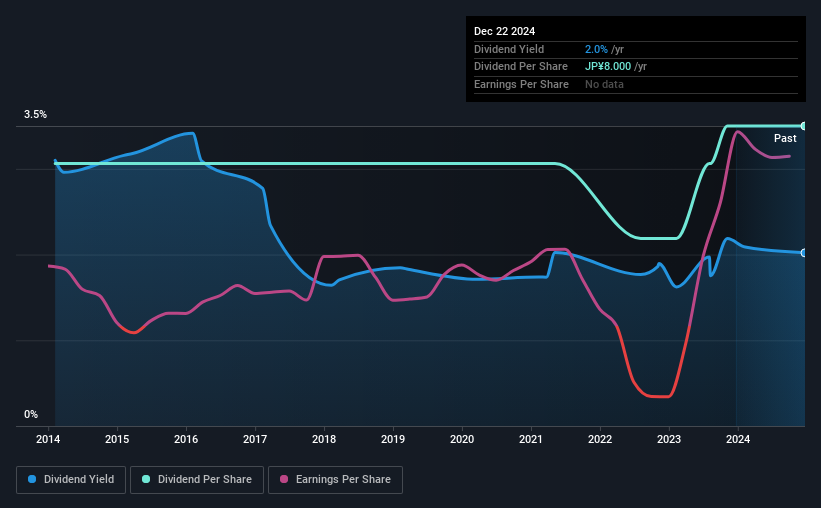Select the Dividend Yield endpoint marker

[804, 253]
